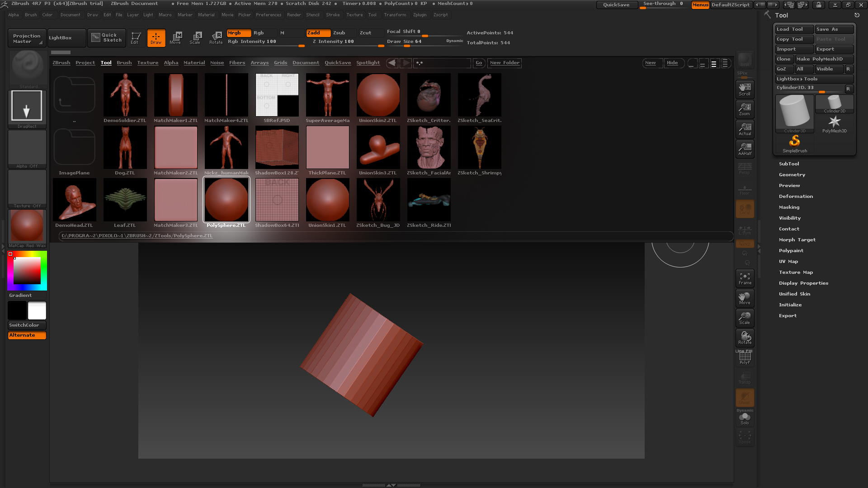Go to previous LightBox page arrow
Screen dimensions: 868x488
392,63
